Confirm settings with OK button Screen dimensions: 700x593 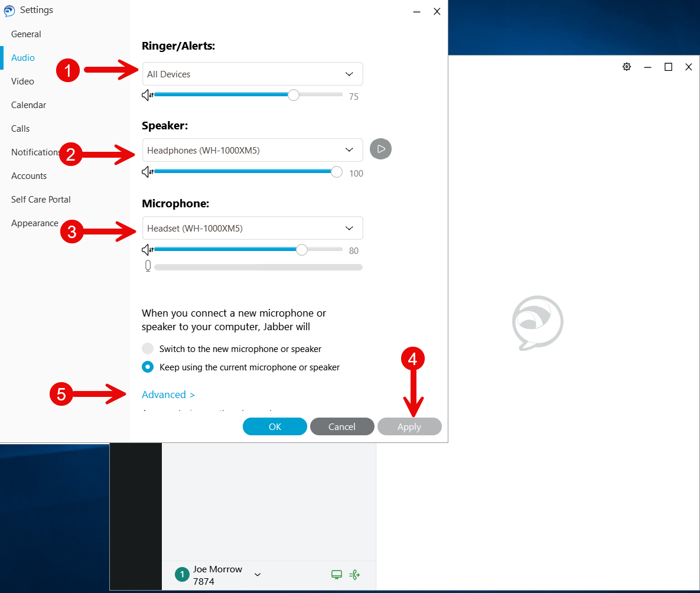click(x=275, y=426)
